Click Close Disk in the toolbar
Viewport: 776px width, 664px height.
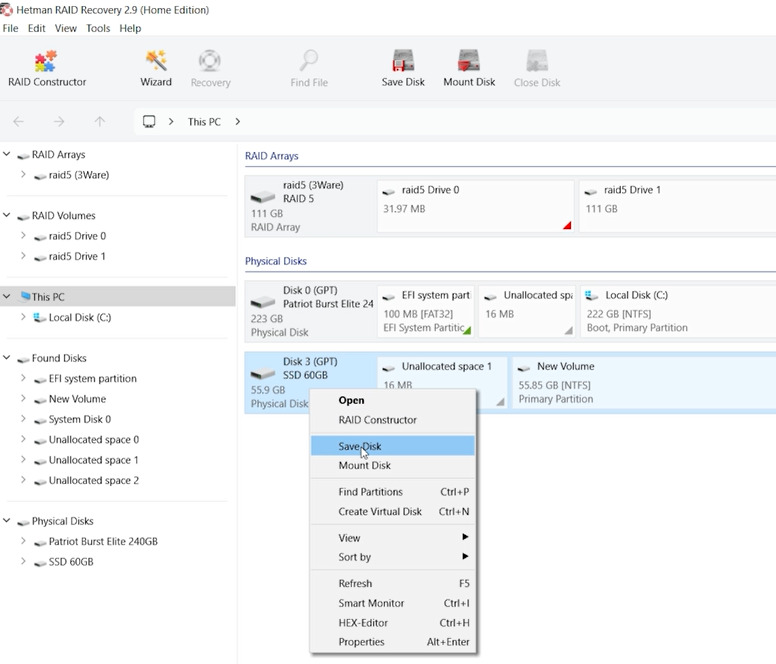[537, 69]
